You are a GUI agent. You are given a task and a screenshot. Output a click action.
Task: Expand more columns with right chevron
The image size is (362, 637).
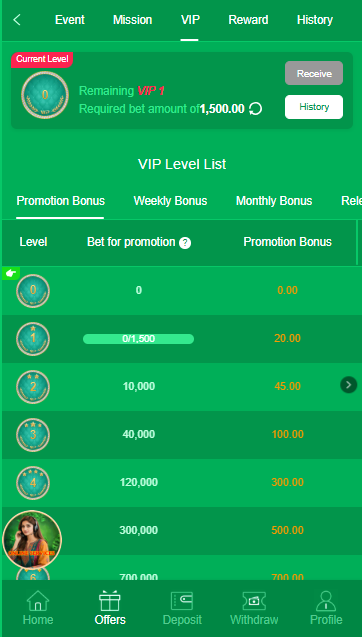pyautogui.click(x=348, y=385)
